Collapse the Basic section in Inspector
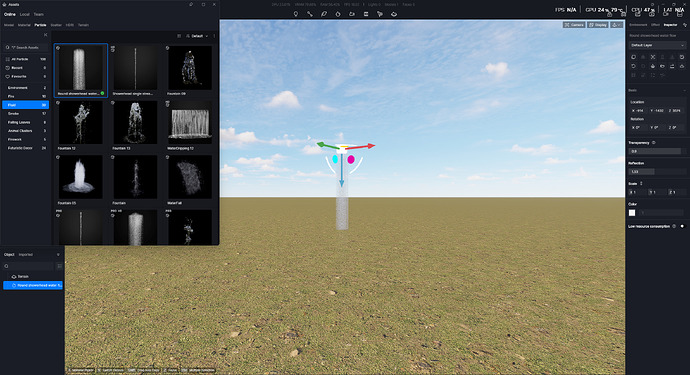 [684, 90]
